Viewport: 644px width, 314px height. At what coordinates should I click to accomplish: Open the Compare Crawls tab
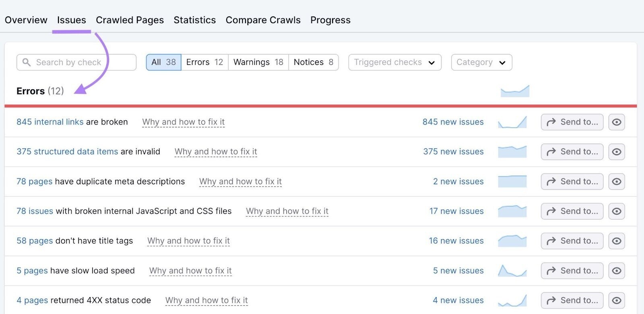[x=263, y=20]
